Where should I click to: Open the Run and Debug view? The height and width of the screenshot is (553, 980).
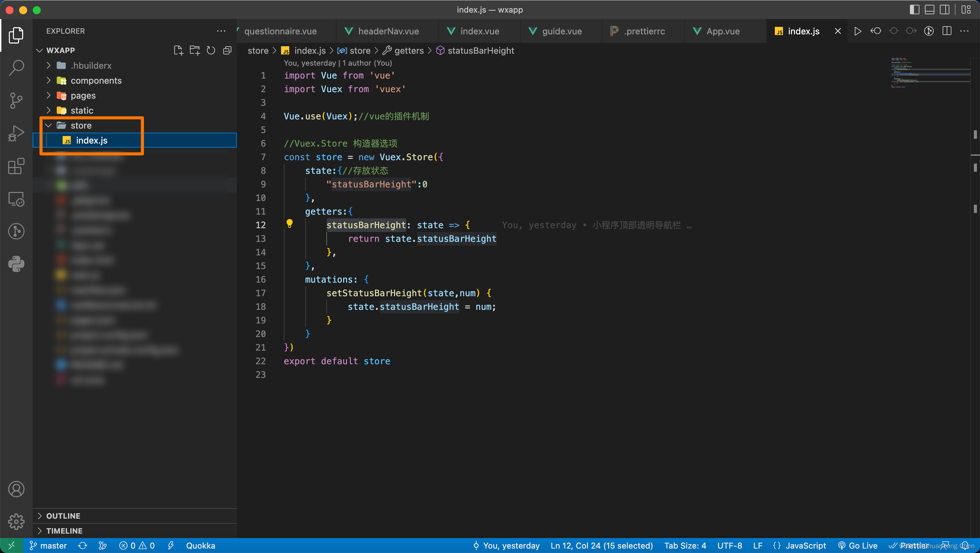16,133
